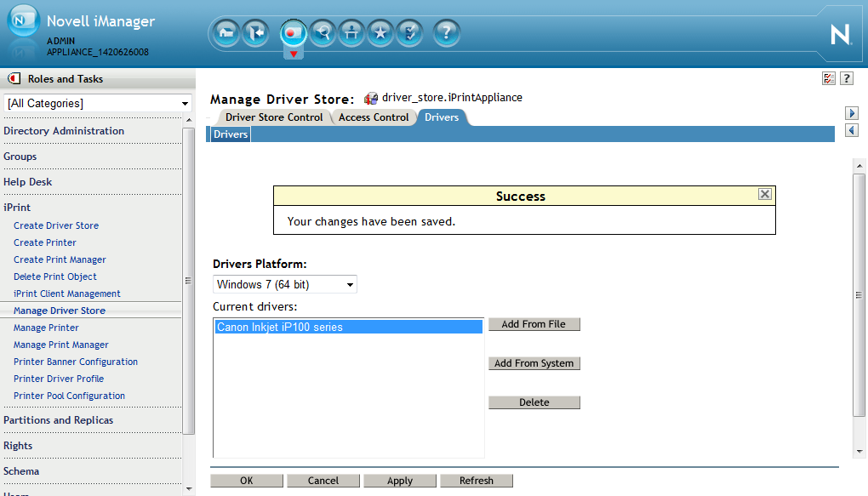Click sidebar scrollbar up arrow
Viewport: 868px width, 496px height.
point(189,120)
